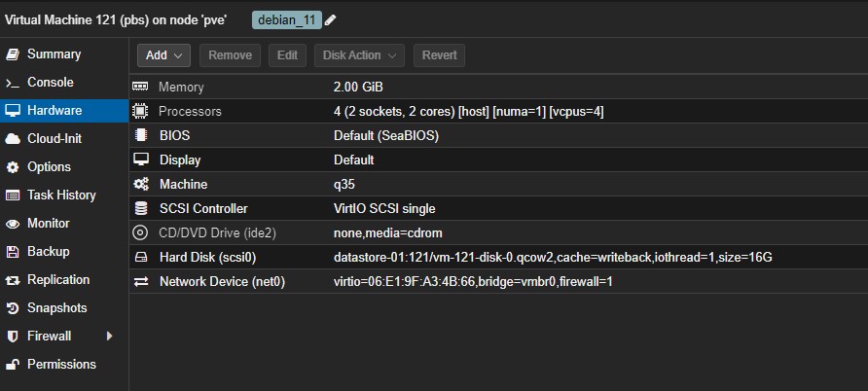Click the Console terminal icon
This screenshot has height=391, width=868.
(13, 83)
